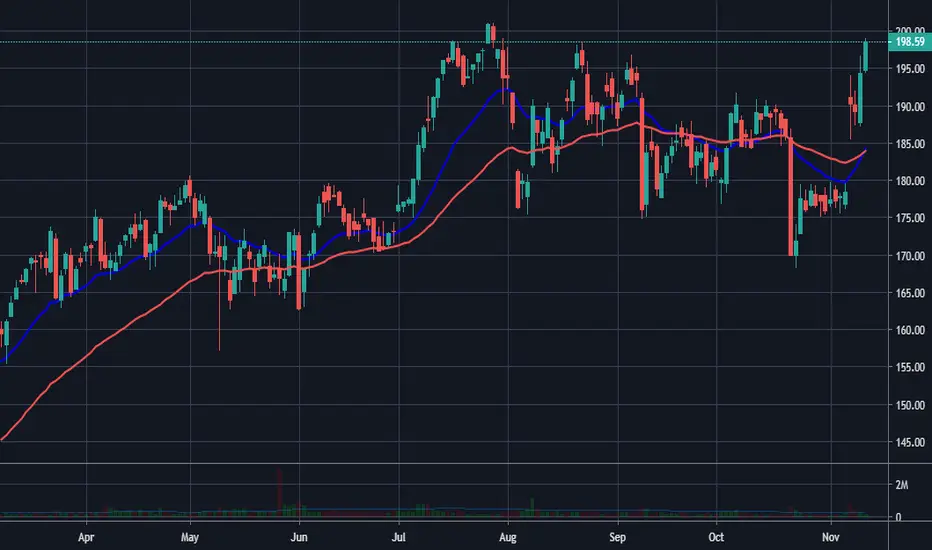The height and width of the screenshot is (550, 932).
Task: Click the 2M volume axis label
Action: (902, 485)
